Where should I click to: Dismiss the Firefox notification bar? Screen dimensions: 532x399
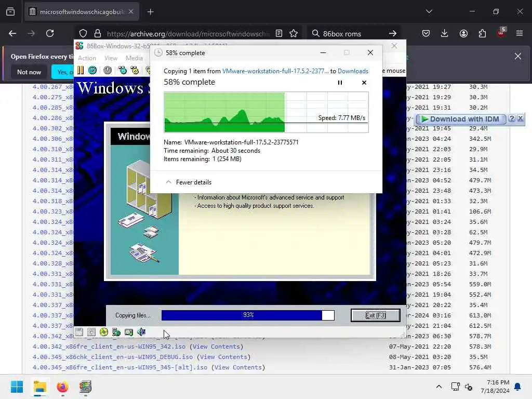tap(518, 56)
